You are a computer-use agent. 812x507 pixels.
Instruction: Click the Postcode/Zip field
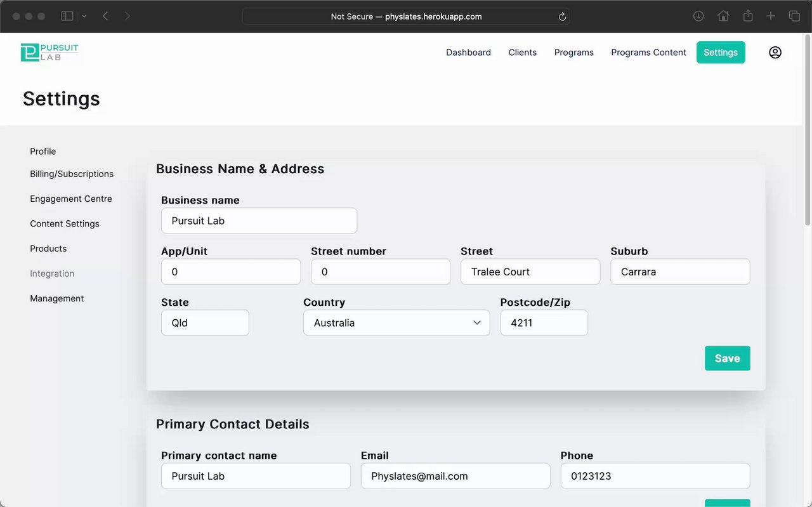(544, 323)
